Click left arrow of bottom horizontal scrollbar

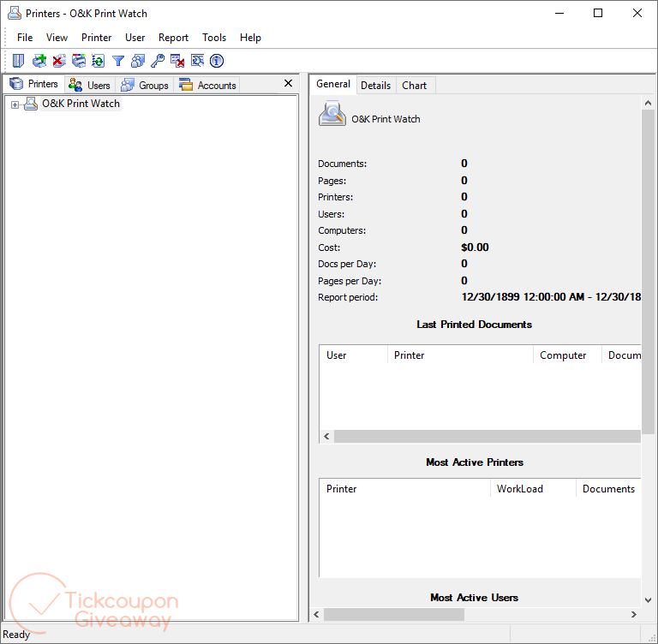pyautogui.click(x=316, y=615)
